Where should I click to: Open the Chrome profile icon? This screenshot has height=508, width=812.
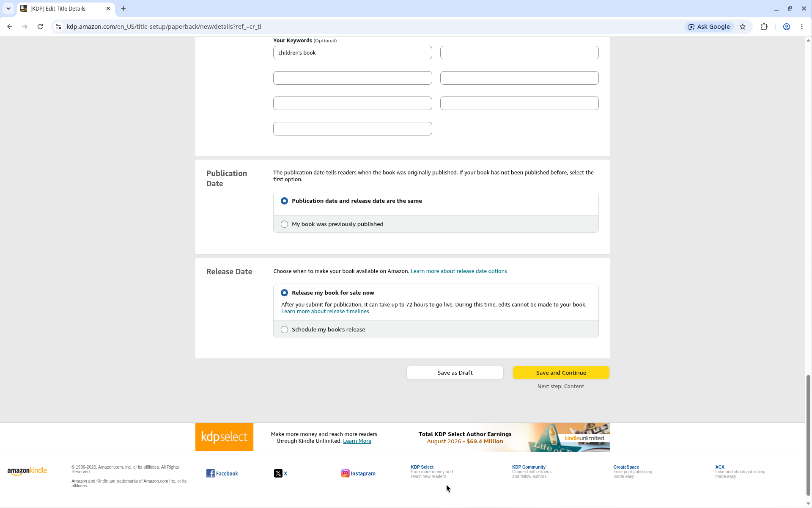[787, 27]
